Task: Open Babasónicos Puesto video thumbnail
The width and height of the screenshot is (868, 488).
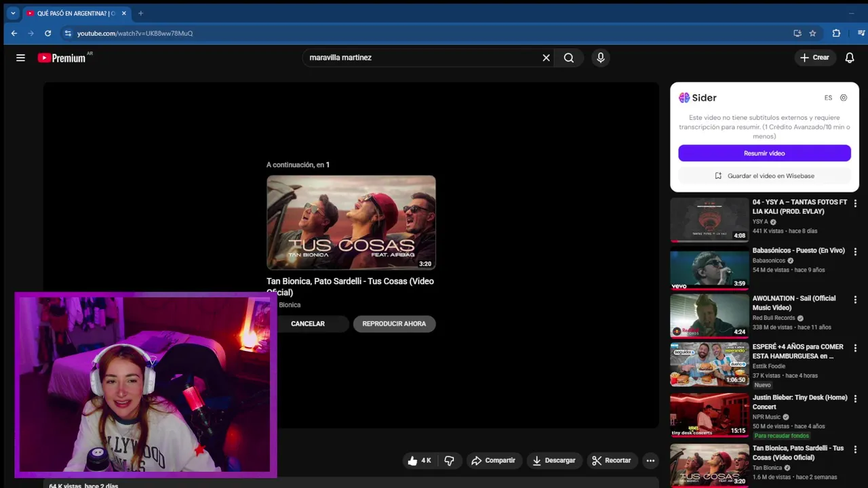Action: [x=709, y=268]
